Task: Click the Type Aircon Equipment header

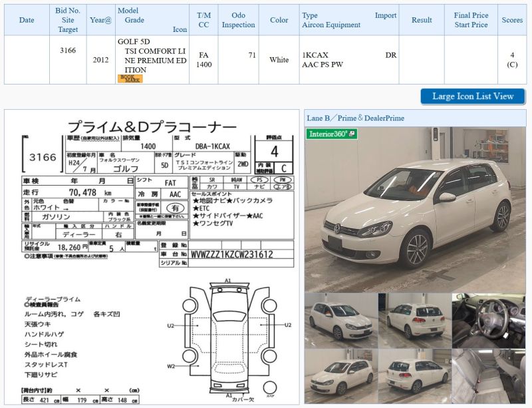Action: click(349, 20)
